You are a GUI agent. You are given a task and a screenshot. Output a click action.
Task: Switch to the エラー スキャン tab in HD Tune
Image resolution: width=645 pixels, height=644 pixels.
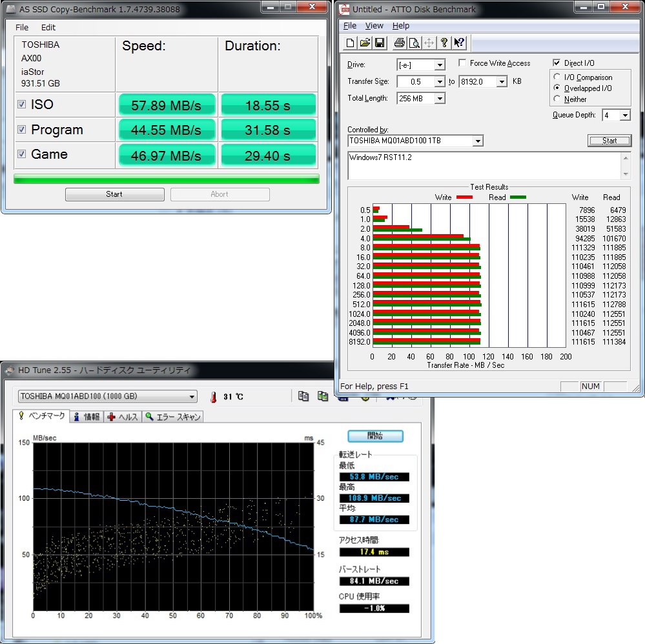pyautogui.click(x=173, y=417)
